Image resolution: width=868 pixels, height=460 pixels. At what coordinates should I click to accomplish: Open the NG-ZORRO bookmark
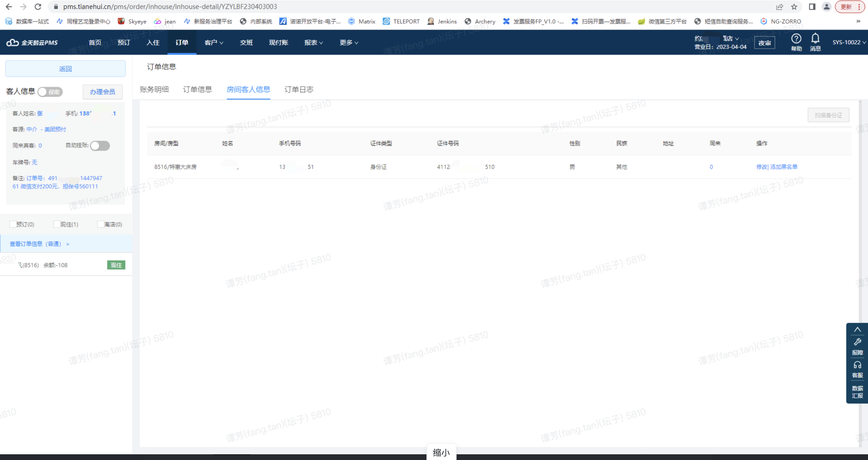[781, 21]
